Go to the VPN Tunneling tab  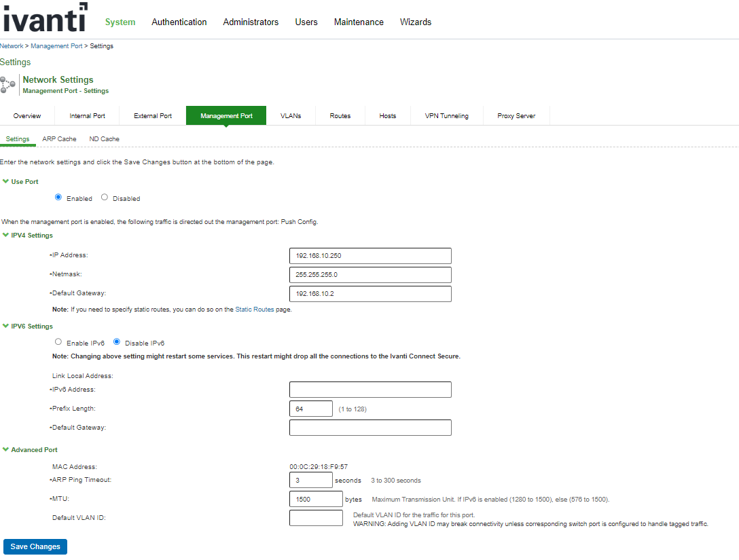click(x=446, y=116)
